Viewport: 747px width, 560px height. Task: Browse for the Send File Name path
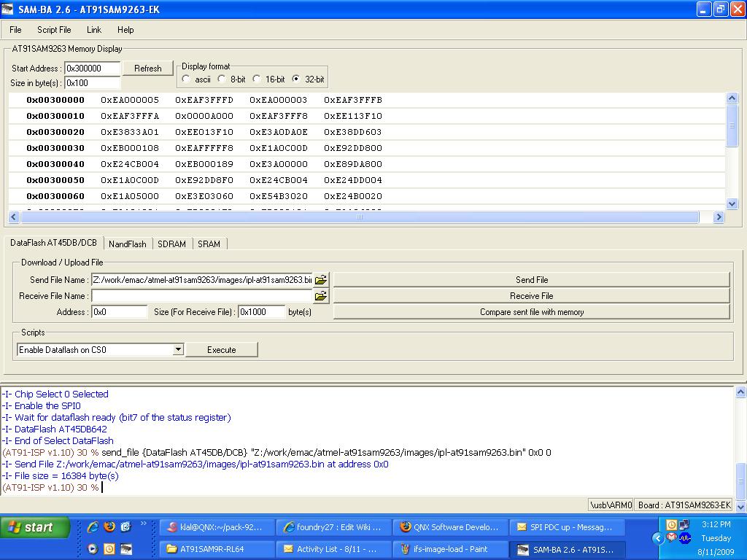click(x=320, y=280)
